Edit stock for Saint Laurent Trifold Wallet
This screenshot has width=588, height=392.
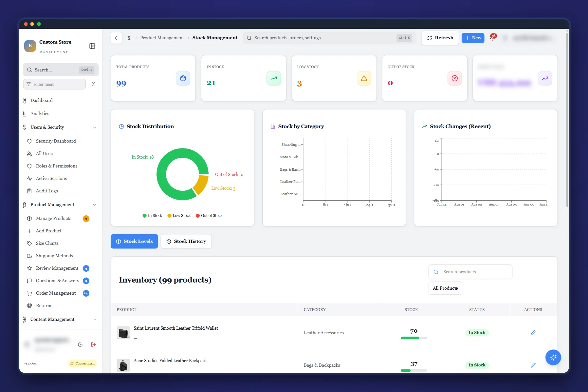pos(533,333)
